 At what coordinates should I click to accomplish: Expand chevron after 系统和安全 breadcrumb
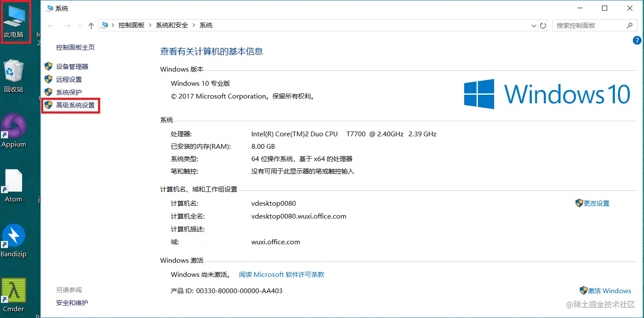tap(194, 25)
